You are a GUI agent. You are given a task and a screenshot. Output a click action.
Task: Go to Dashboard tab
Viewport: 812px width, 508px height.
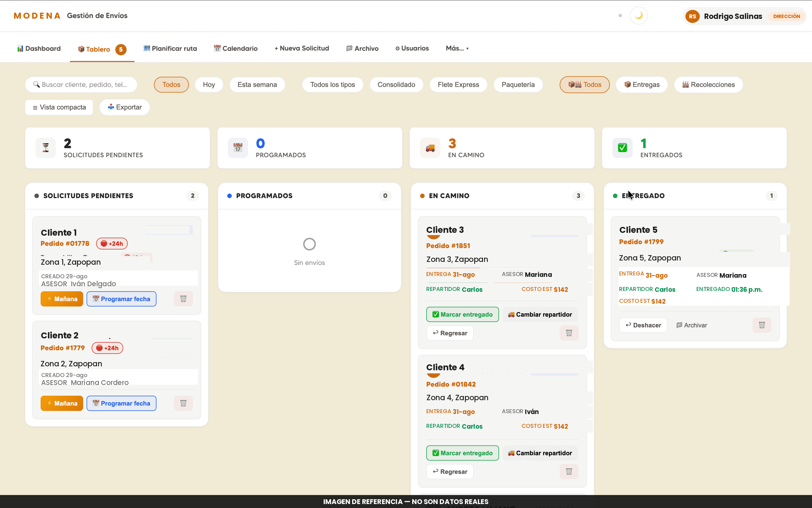(39, 48)
